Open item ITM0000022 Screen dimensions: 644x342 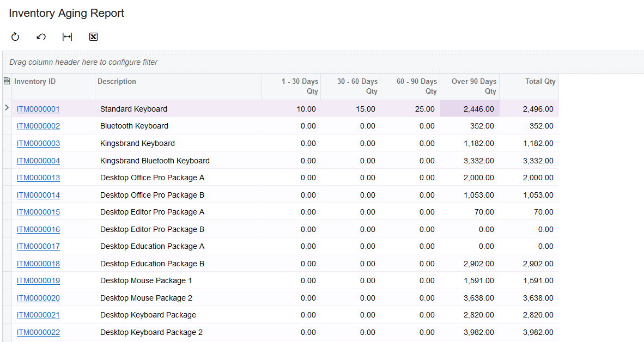[38, 332]
